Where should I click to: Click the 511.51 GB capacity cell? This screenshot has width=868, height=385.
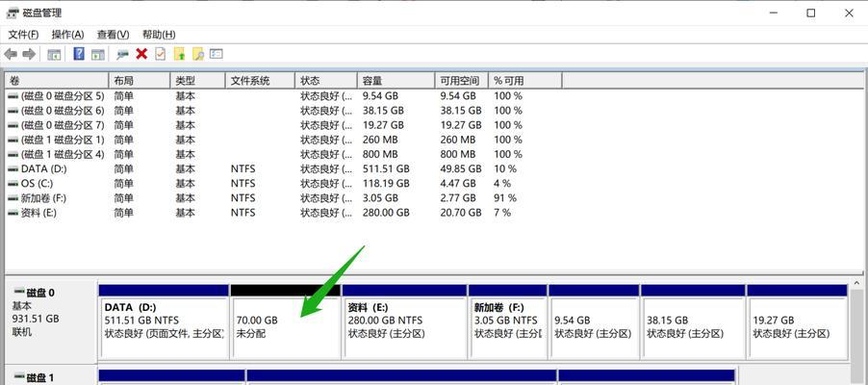pos(386,168)
